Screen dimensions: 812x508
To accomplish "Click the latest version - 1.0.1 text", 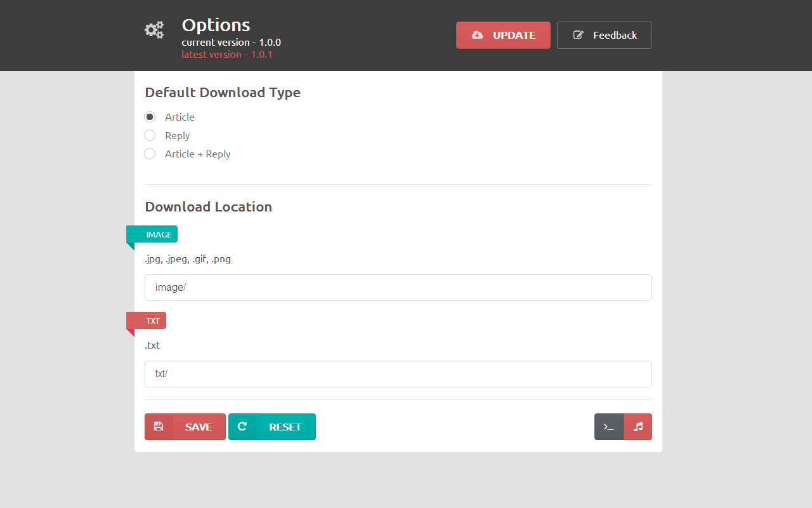I will click(x=227, y=55).
